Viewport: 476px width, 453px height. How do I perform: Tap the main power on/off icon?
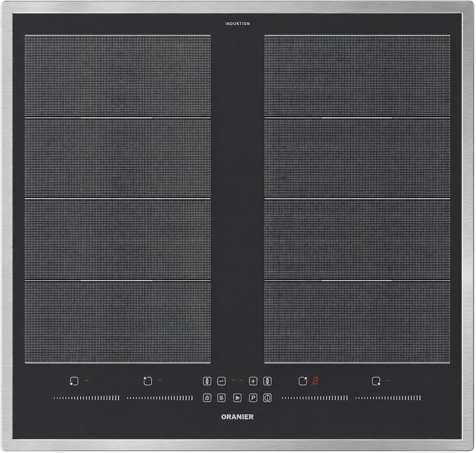[268, 398]
